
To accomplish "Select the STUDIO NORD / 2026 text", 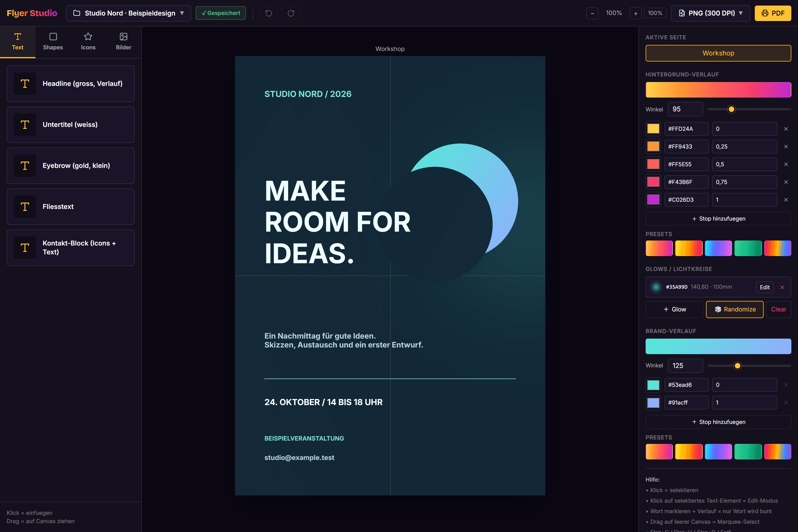I will (x=308, y=94).
